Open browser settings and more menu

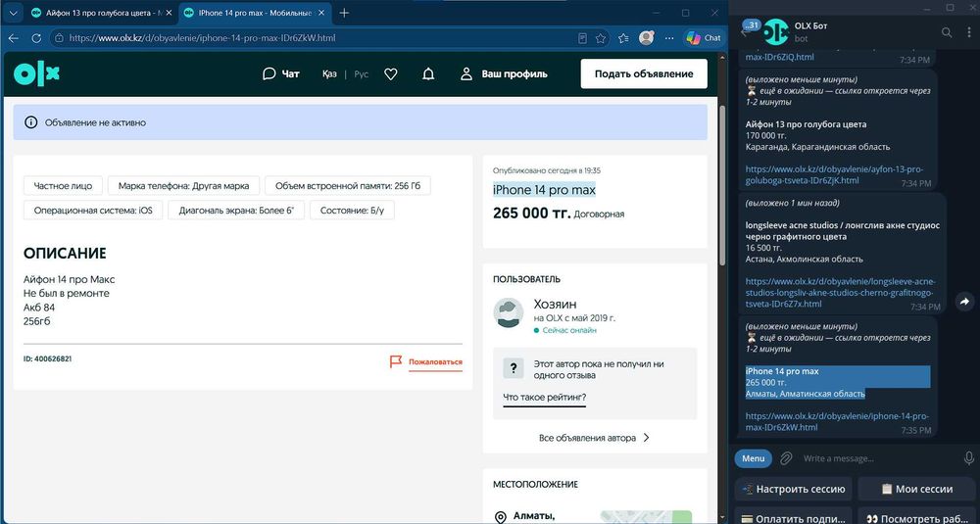pyautogui.click(x=669, y=38)
